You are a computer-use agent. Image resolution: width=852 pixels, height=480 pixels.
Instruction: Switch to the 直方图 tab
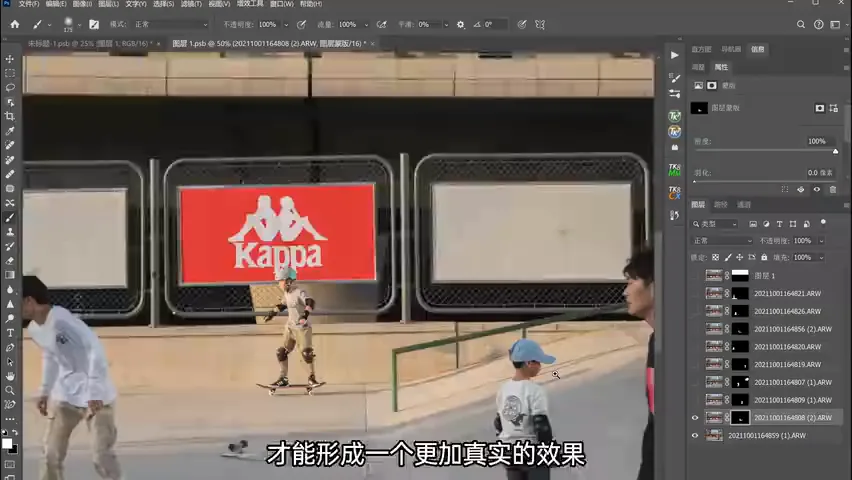coord(701,49)
